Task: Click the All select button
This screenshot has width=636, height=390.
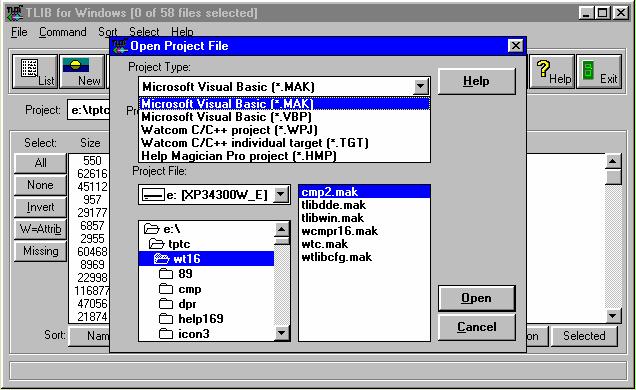Action: pos(40,163)
